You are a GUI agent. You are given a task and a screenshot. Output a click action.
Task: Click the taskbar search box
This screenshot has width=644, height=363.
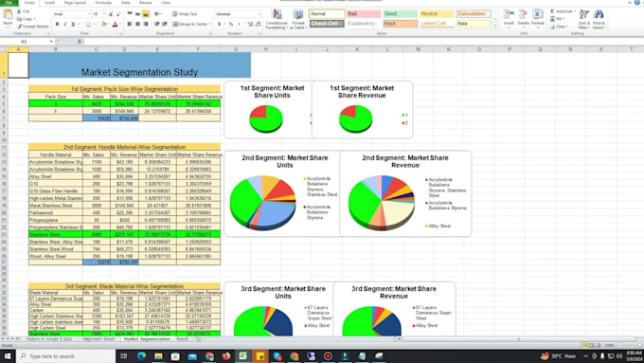click(65, 356)
